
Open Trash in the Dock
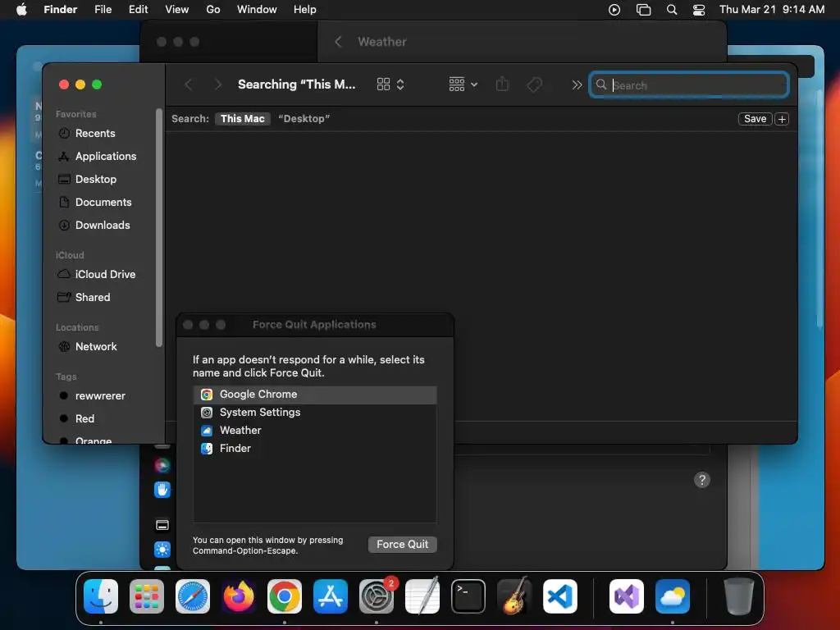click(739, 596)
